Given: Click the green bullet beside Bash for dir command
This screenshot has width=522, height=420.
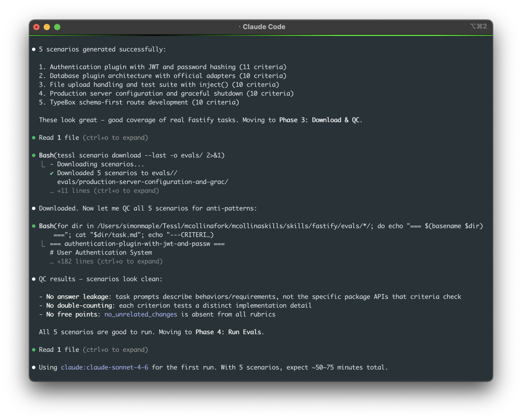Looking at the screenshot, I should click(x=34, y=226).
